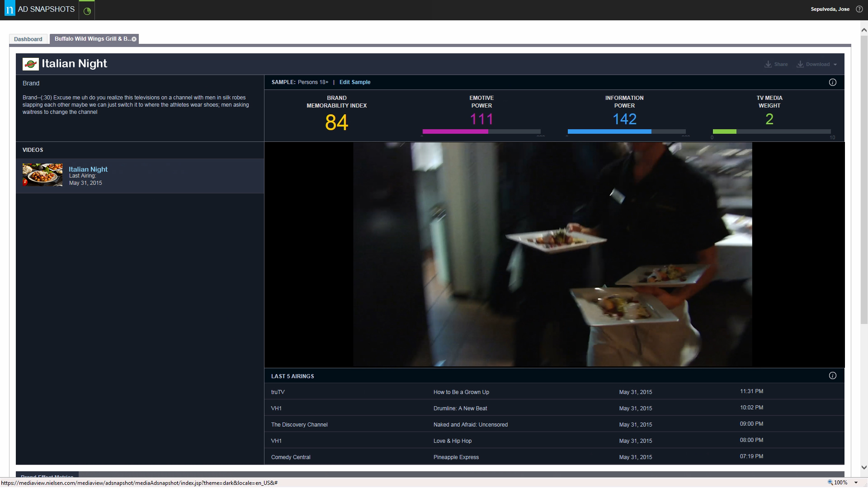Click 'Drumline: A New Beat' program

tap(460, 408)
